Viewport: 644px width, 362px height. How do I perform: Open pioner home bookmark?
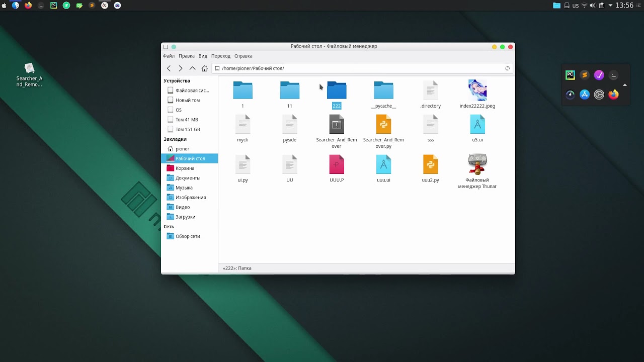[190, 149]
